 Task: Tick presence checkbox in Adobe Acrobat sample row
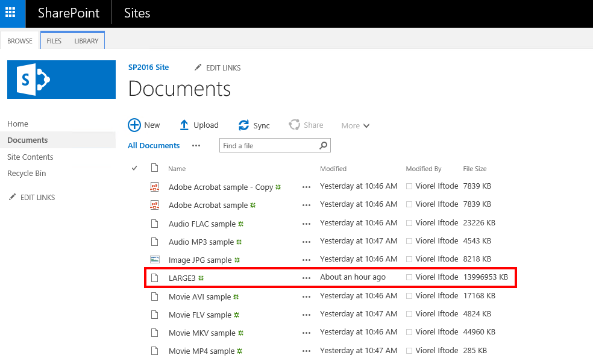(x=409, y=204)
